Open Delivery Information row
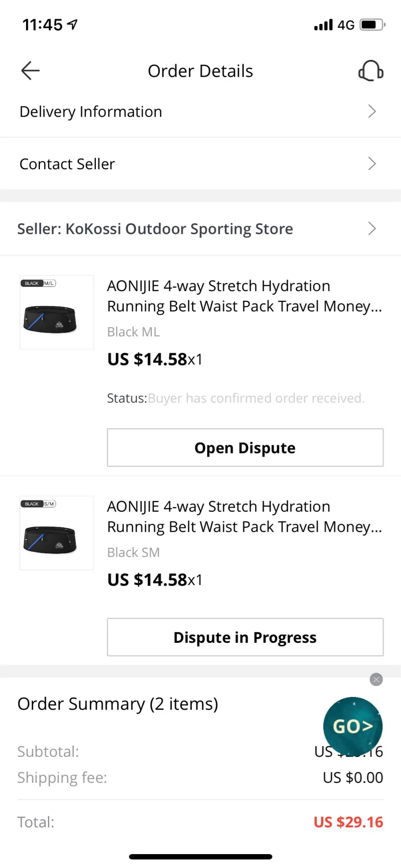 click(x=91, y=112)
